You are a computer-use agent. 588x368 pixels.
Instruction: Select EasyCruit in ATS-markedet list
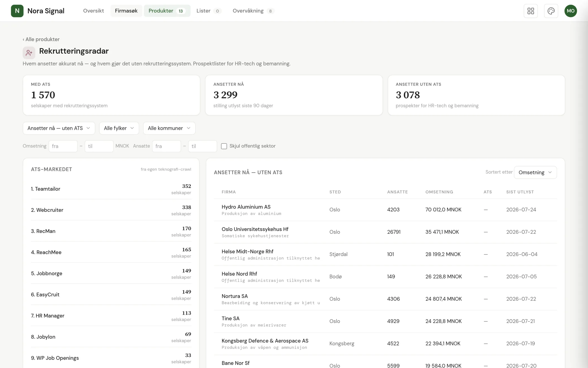[111, 294]
